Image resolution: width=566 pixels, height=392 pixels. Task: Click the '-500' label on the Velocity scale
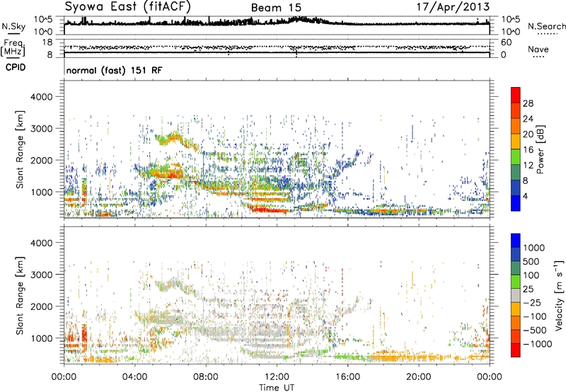pyautogui.click(x=535, y=330)
